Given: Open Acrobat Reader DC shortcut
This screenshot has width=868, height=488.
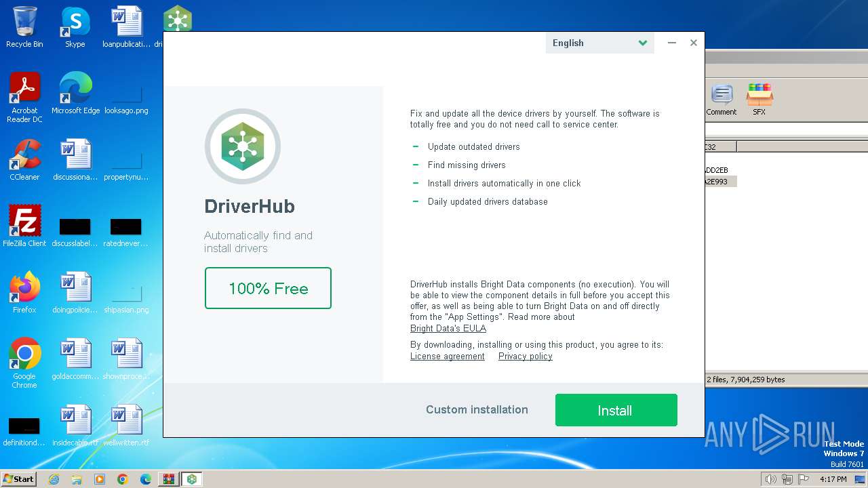Looking at the screenshot, I should click(24, 98).
